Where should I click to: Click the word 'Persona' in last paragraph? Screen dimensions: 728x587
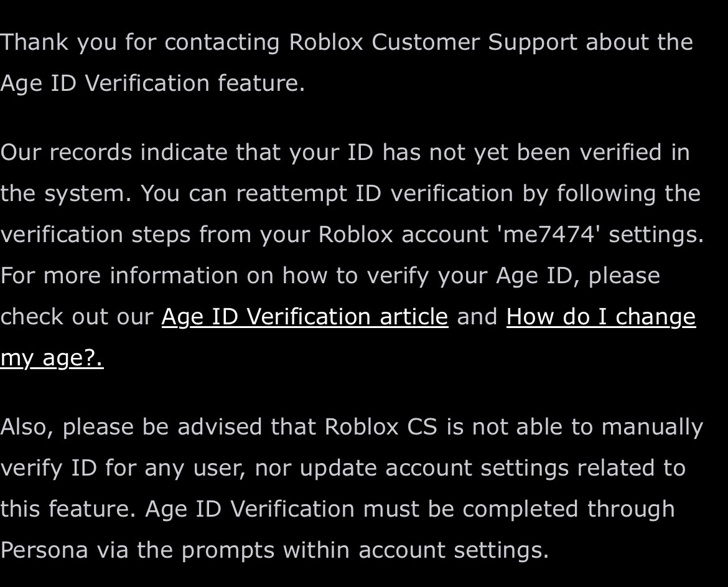44,550
